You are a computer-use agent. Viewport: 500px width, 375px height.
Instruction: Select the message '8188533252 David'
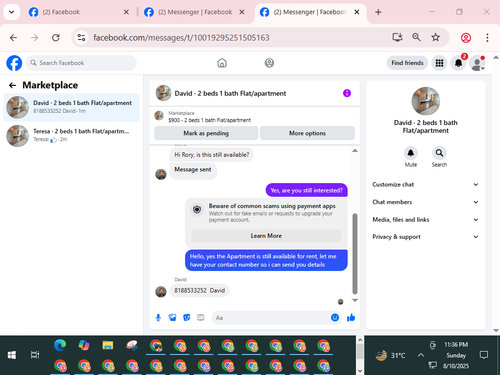tap(199, 290)
